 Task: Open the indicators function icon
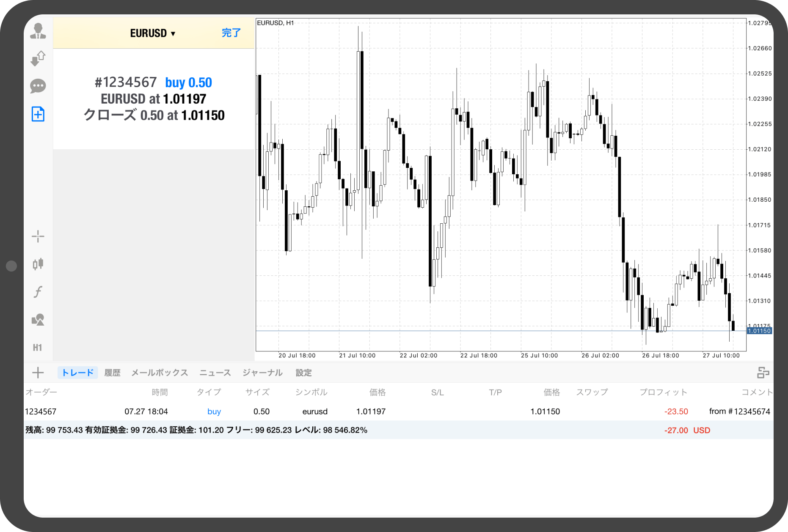click(38, 292)
